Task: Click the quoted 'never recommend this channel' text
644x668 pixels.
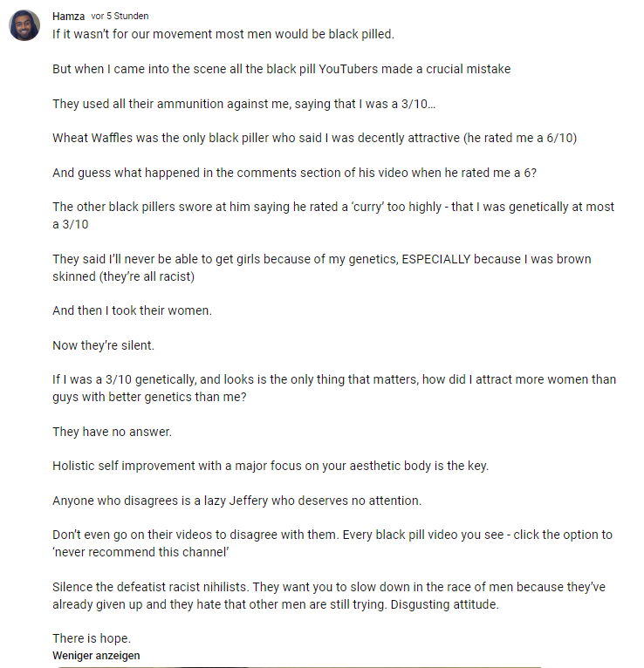Action: [x=140, y=552]
